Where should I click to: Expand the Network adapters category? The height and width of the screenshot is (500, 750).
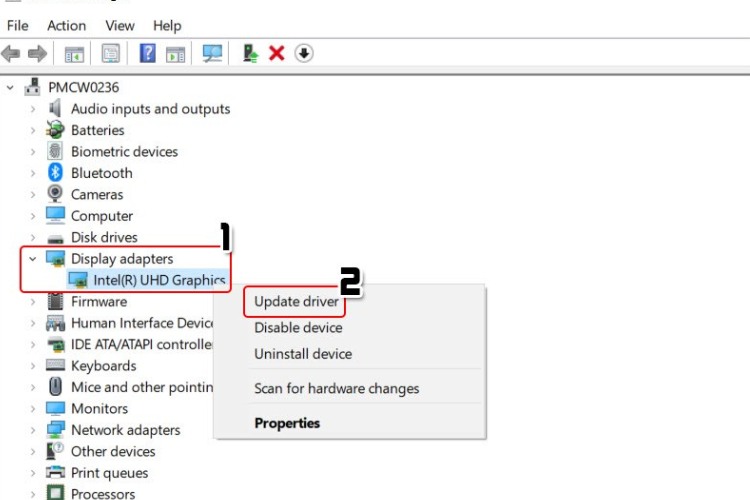33,430
